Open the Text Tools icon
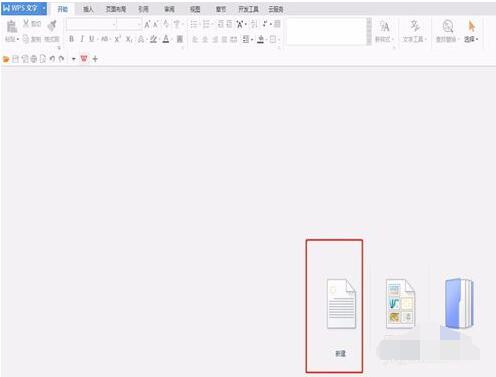This screenshot has width=496, height=377. coord(414,26)
